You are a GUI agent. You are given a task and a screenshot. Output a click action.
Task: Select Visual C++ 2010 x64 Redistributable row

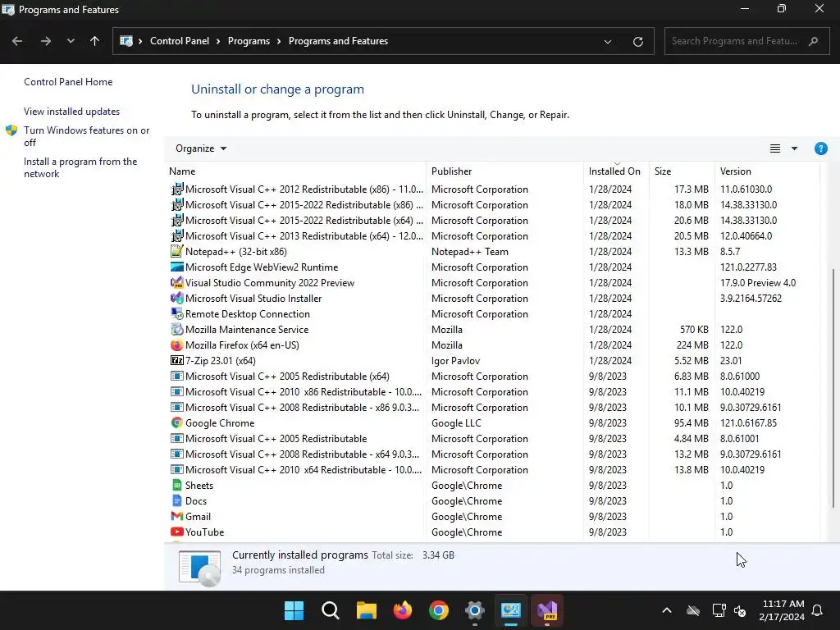pyautogui.click(x=493, y=469)
